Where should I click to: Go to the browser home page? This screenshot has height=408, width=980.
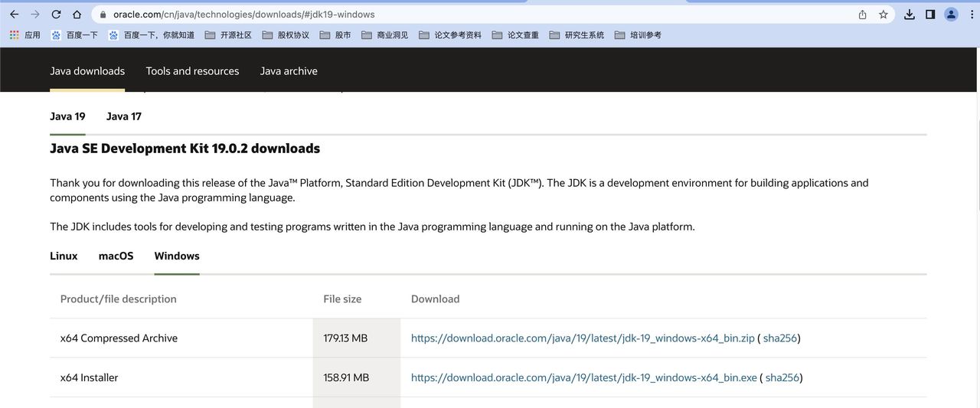click(x=77, y=15)
